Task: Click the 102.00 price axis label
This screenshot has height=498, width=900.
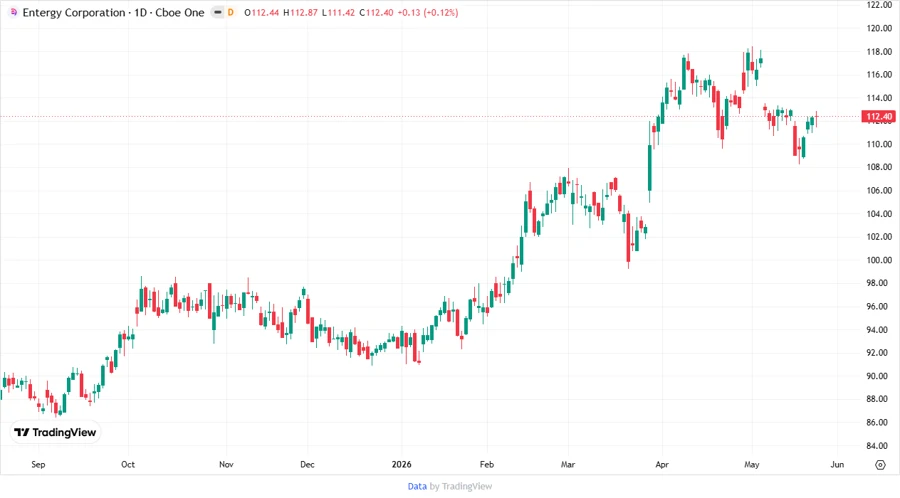Action: [879, 237]
